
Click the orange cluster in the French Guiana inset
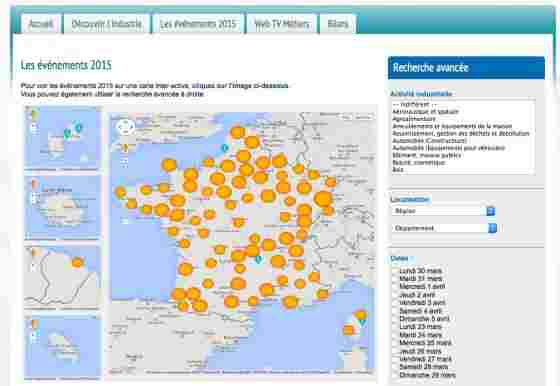point(77,263)
